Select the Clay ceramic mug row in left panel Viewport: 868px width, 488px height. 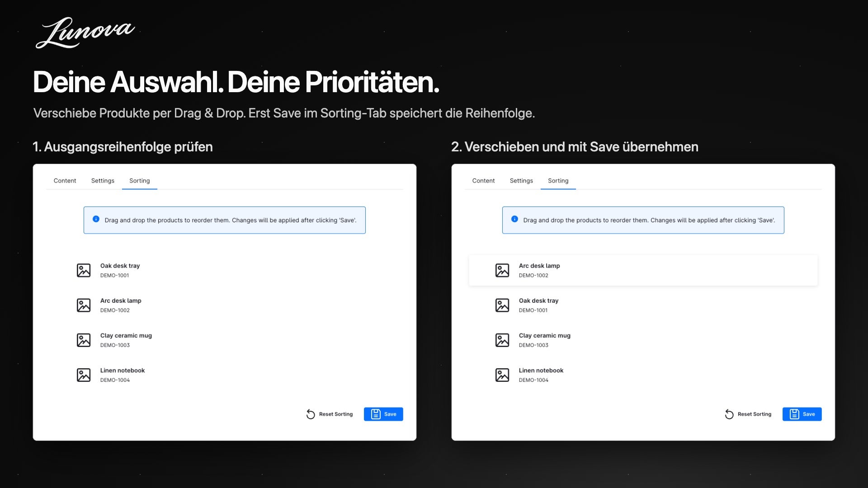tap(225, 340)
